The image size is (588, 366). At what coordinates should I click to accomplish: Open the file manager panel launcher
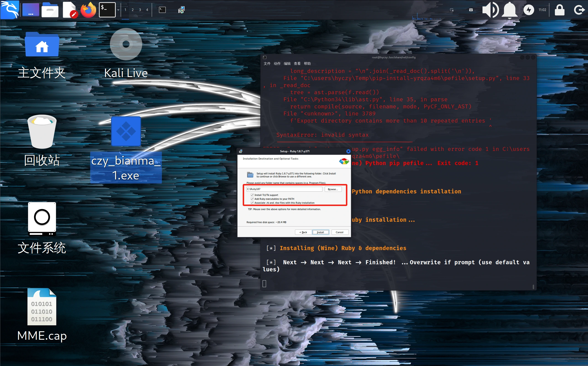pyautogui.click(x=50, y=10)
